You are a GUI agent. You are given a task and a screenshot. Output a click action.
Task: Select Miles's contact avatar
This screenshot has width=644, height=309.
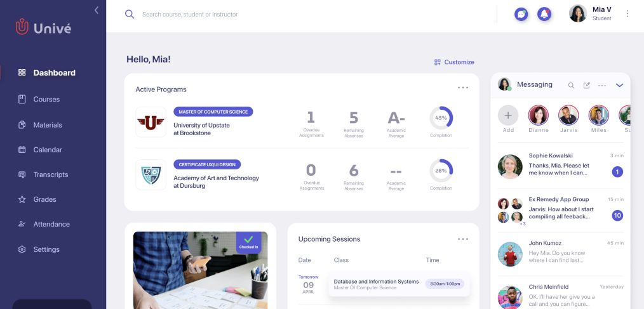pos(599,115)
